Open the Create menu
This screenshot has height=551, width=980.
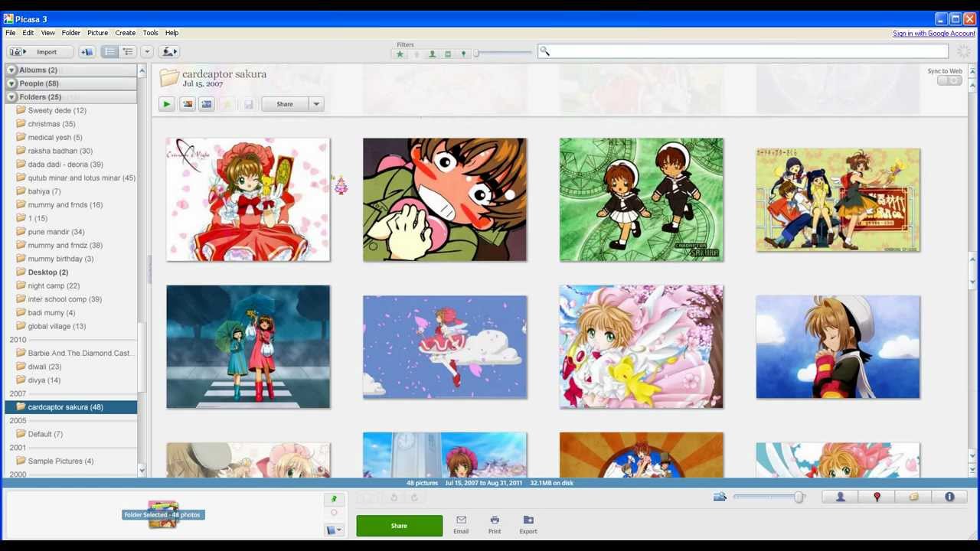click(126, 33)
